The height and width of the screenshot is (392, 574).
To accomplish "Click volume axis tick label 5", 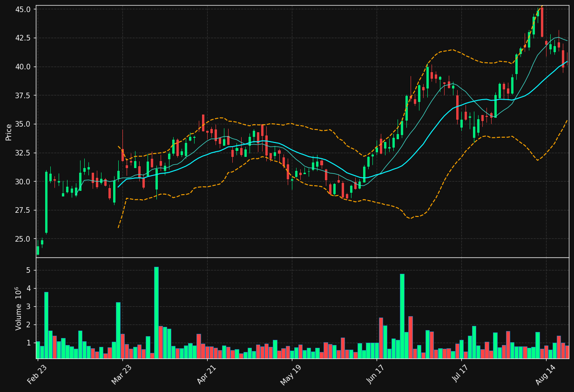I will (x=28, y=270).
